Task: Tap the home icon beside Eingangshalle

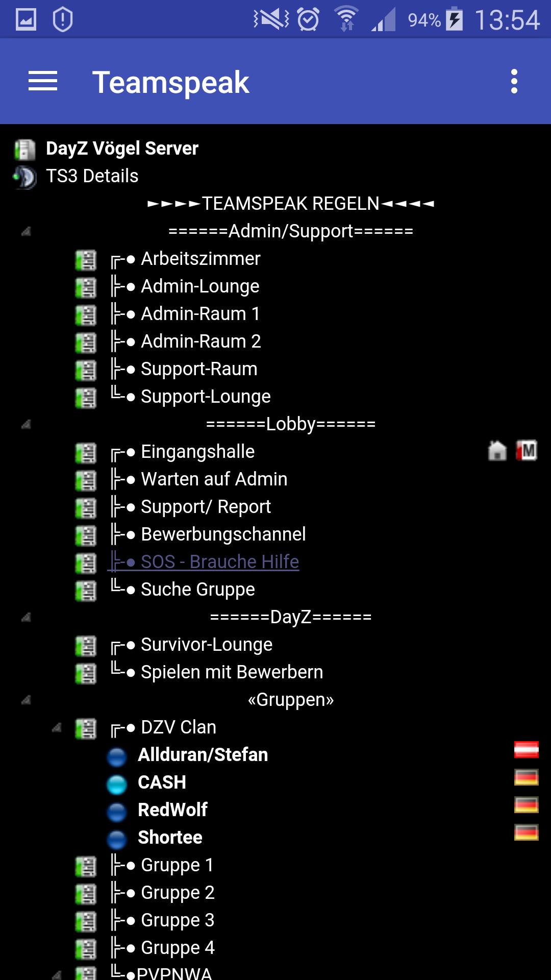Action: coord(497,451)
